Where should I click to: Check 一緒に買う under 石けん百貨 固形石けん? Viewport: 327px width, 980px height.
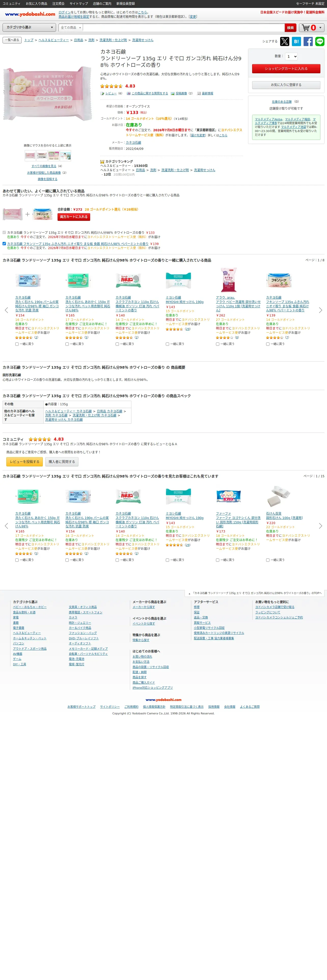[268, 560]
